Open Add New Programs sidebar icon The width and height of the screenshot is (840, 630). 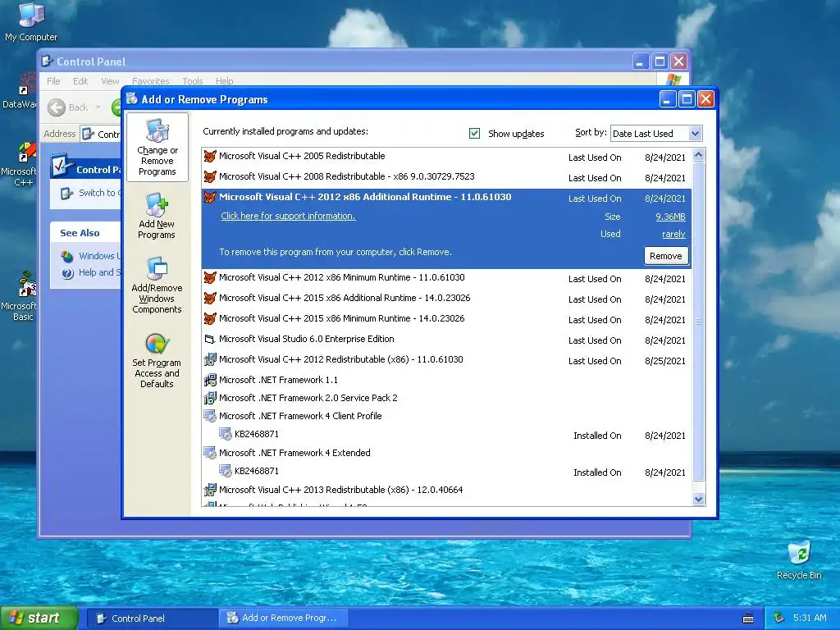click(x=157, y=205)
